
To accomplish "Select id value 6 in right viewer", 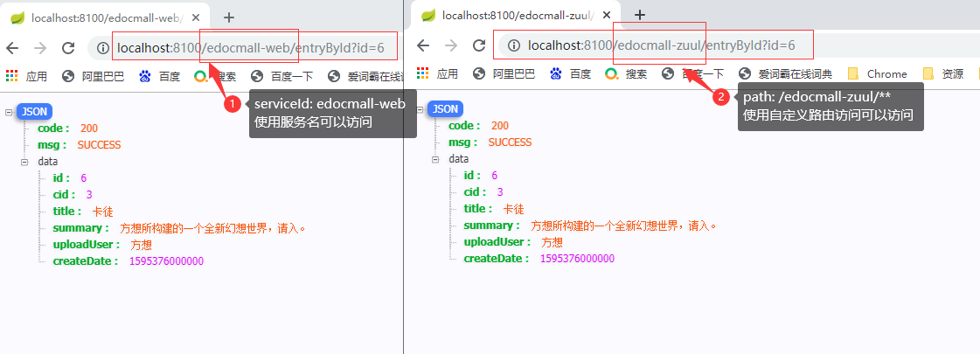I will 495,175.
